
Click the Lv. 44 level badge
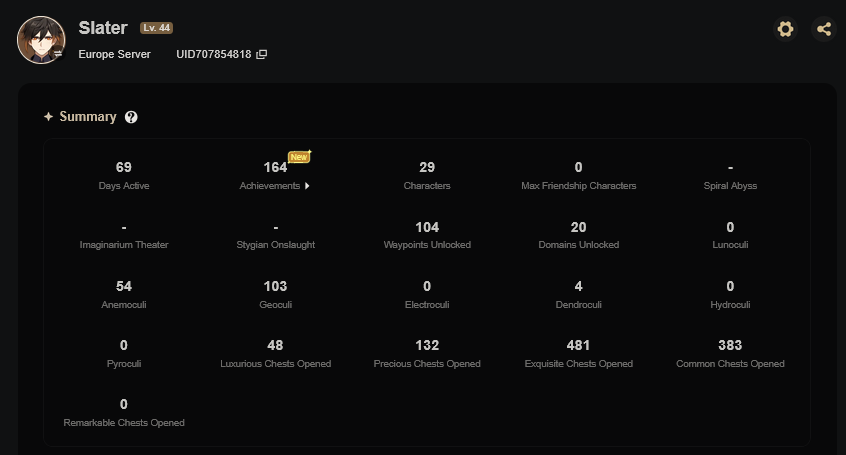point(156,28)
